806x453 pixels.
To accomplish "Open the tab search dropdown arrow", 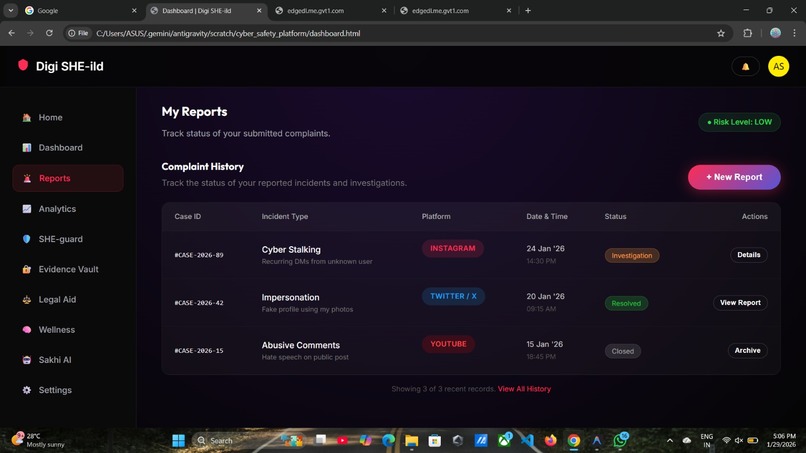I will pyautogui.click(x=10, y=11).
